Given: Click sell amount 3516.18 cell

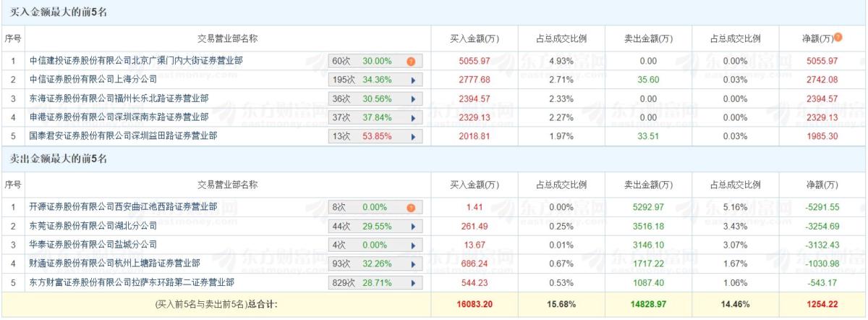Looking at the screenshot, I should click(648, 226).
